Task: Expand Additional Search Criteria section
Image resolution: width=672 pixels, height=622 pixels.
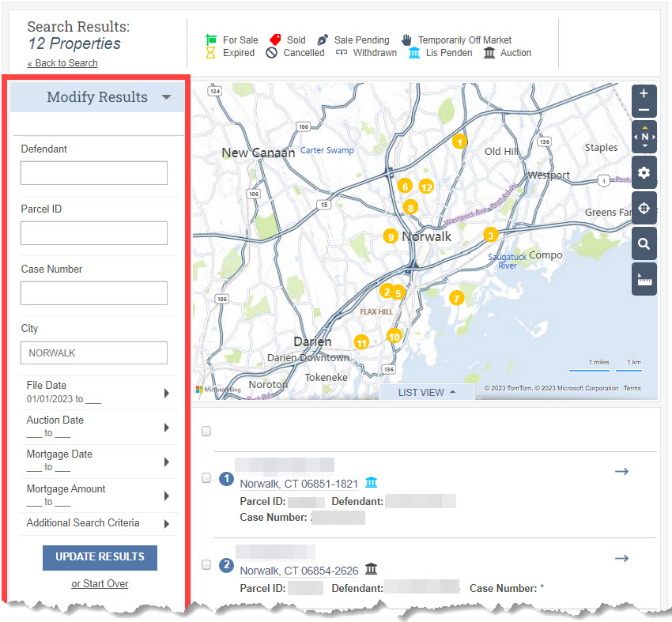Action: tap(99, 523)
